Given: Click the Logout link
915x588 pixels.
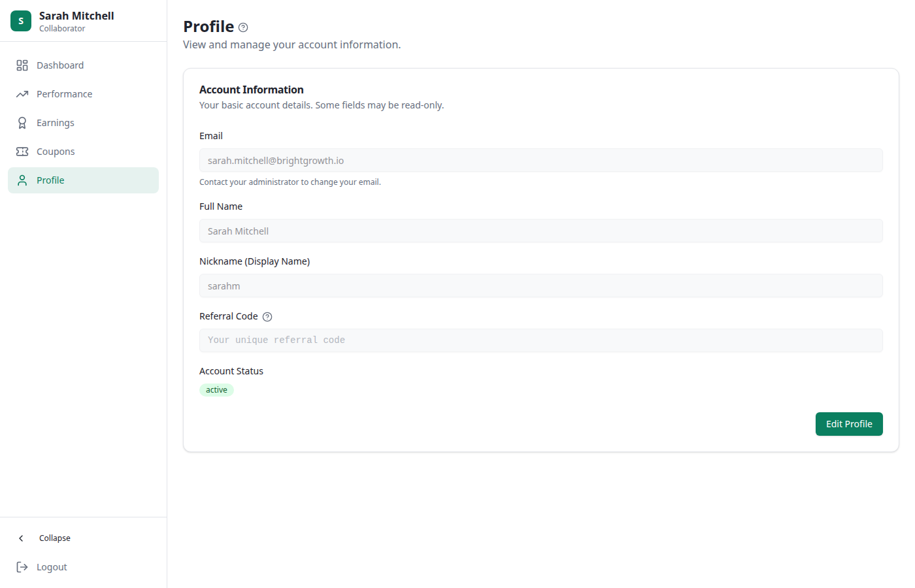Looking at the screenshot, I should click(x=51, y=566).
